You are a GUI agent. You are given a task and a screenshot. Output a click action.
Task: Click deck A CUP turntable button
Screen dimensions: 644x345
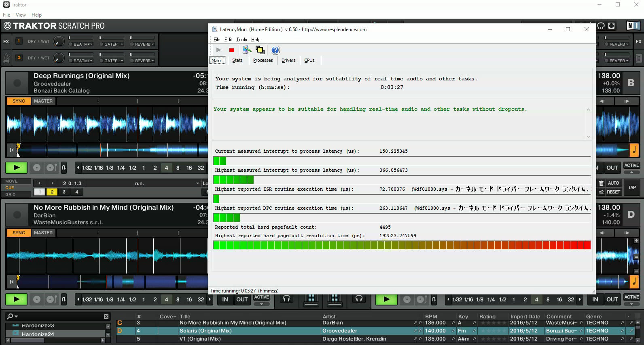(51, 167)
